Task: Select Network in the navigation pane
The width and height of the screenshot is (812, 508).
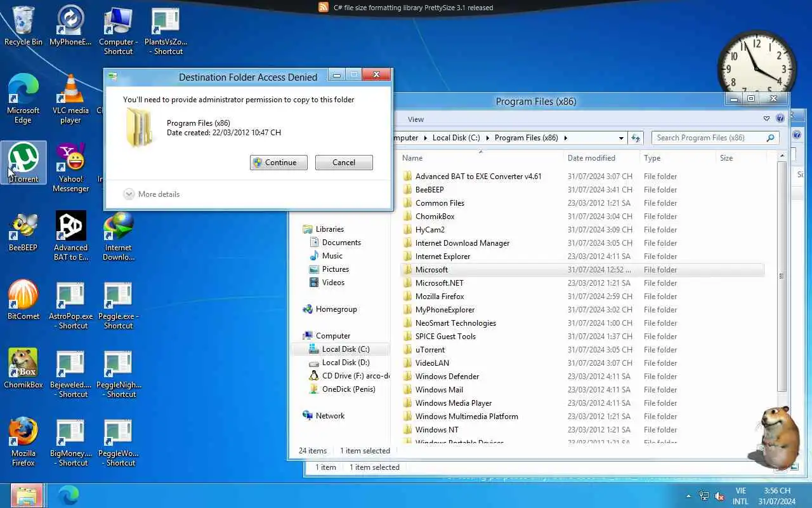Action: click(330, 416)
